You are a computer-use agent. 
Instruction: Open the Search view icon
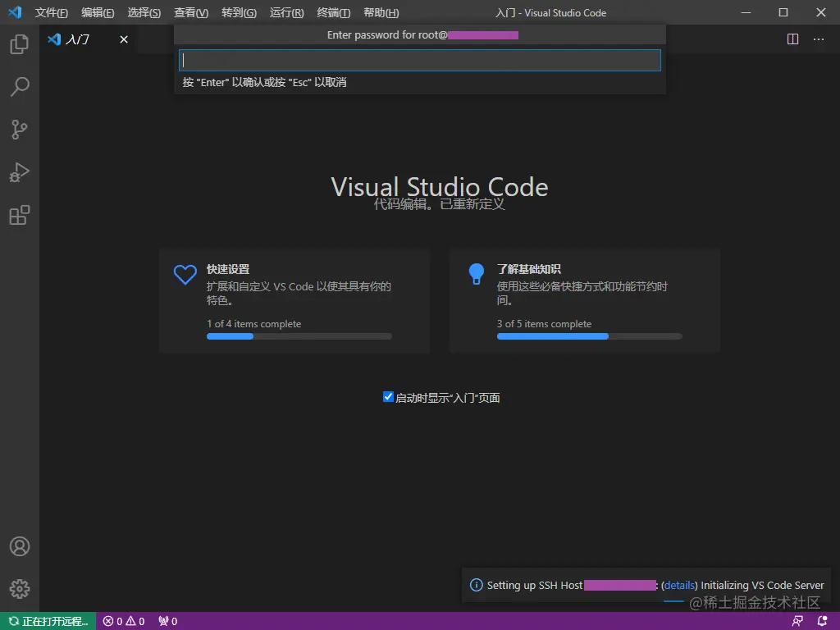[20, 87]
